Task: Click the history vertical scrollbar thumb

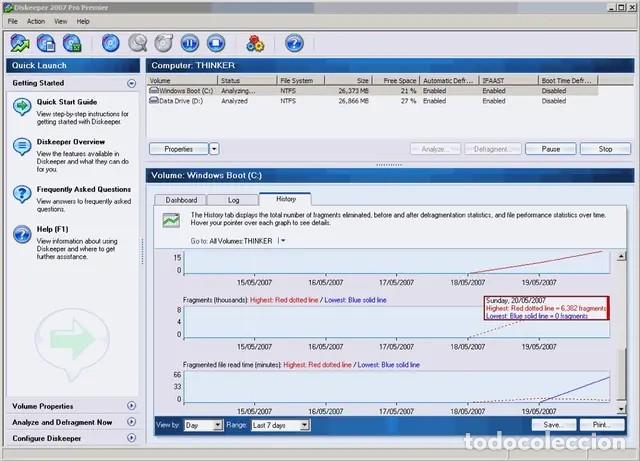Action: 621,374
